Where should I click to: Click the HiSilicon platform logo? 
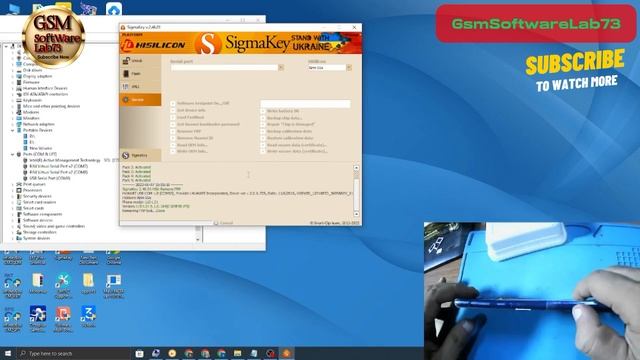coord(153,45)
